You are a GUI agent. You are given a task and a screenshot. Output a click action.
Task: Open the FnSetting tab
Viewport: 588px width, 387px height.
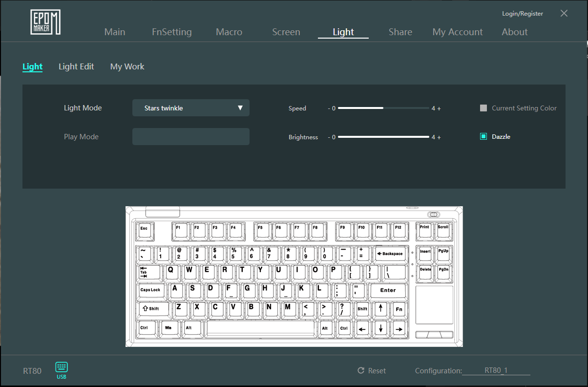pos(172,32)
